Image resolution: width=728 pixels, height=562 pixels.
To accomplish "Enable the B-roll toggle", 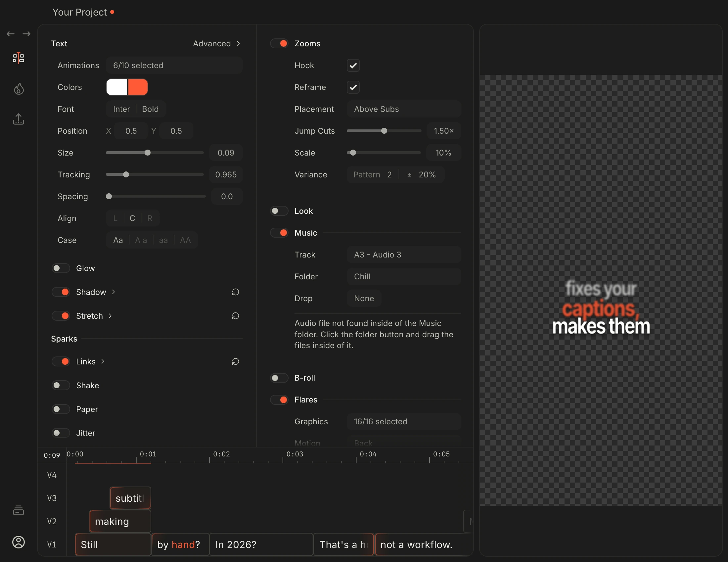I will [x=279, y=378].
